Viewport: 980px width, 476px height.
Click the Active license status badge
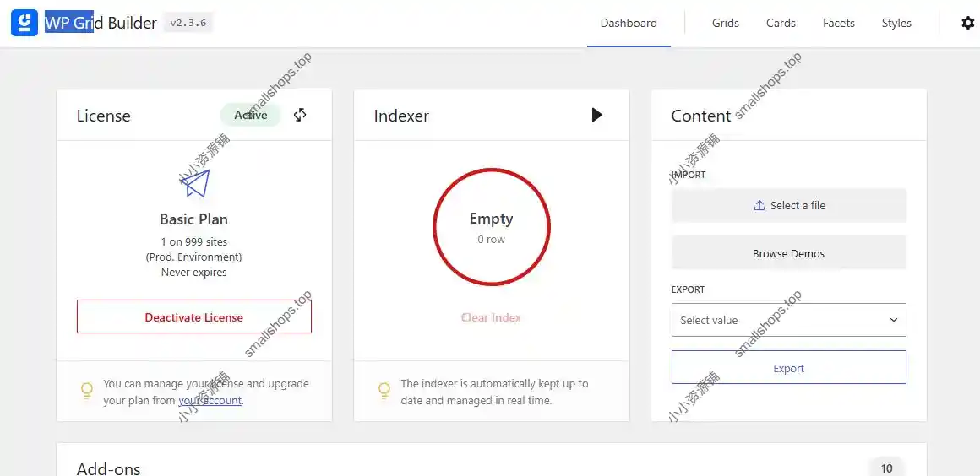[251, 115]
